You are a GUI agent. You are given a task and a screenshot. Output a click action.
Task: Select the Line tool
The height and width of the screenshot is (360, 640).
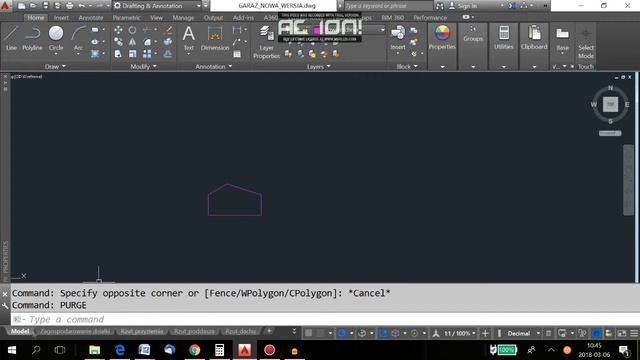point(11,38)
